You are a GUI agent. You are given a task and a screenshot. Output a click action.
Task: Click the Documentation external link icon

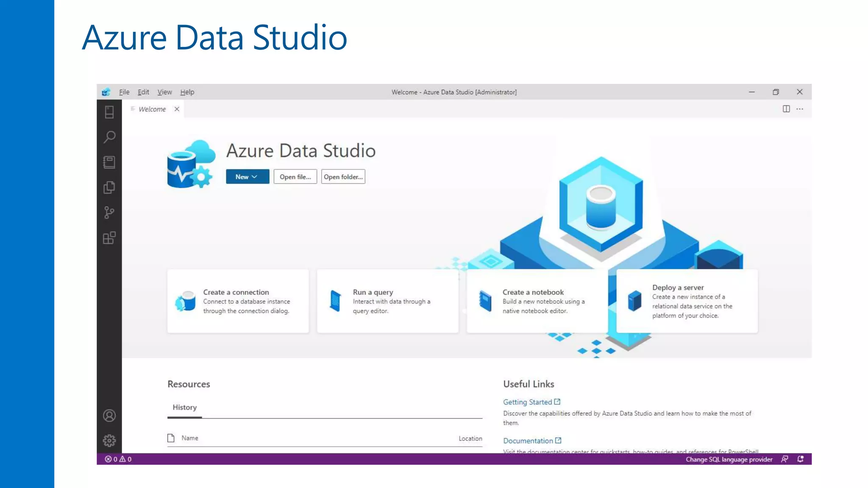coord(558,441)
